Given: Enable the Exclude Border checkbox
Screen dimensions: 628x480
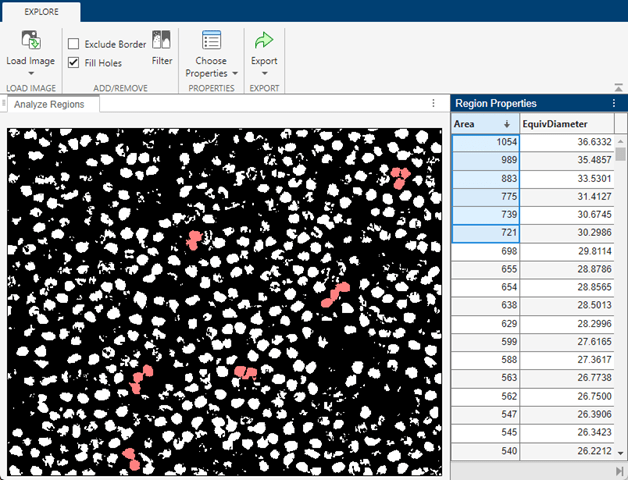Looking at the screenshot, I should click(x=74, y=44).
